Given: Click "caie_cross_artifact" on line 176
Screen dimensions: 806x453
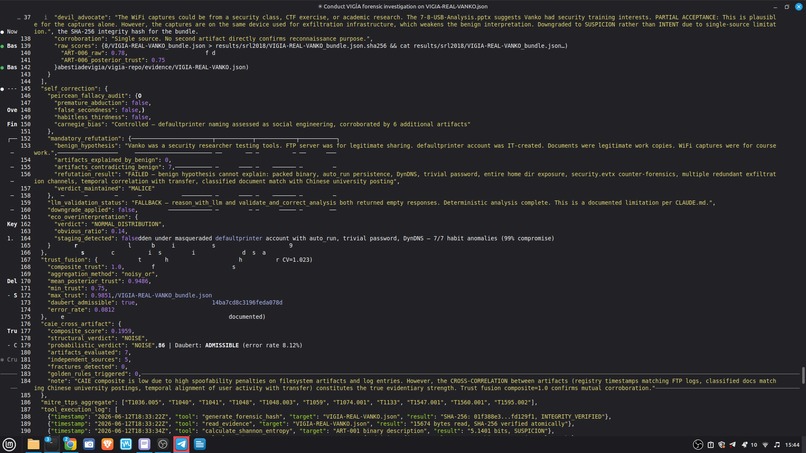Looking at the screenshot, I should 76,324.
